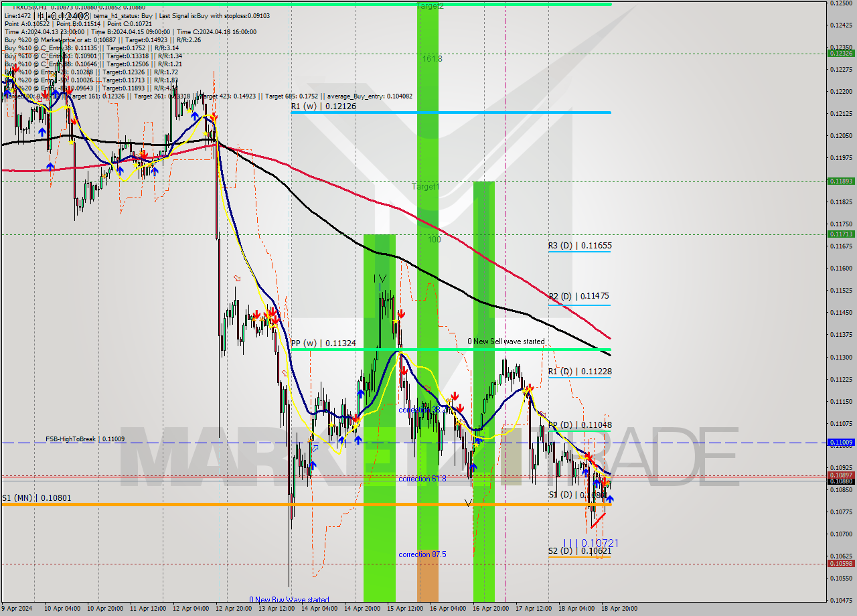
Task: Click the '18 Apr 20:00' time axis label
Action: click(619, 609)
